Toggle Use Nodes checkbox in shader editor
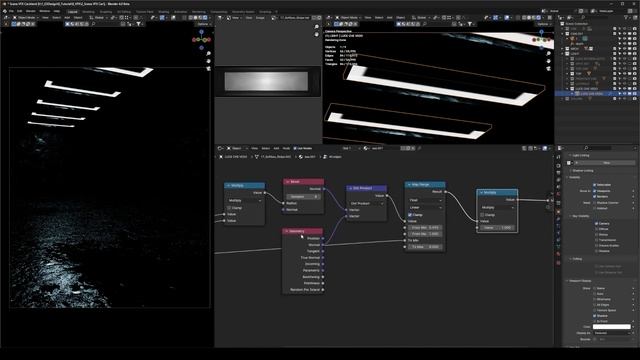 click(x=295, y=149)
